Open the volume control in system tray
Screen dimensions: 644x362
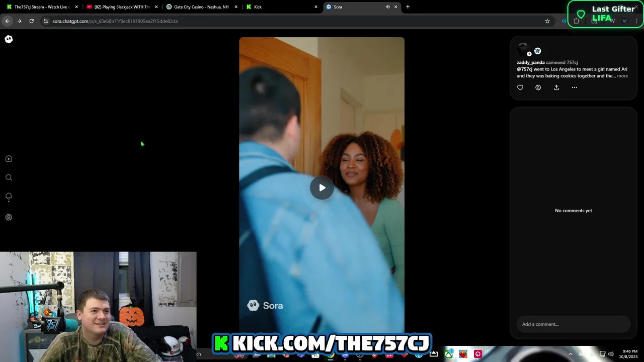point(611,354)
